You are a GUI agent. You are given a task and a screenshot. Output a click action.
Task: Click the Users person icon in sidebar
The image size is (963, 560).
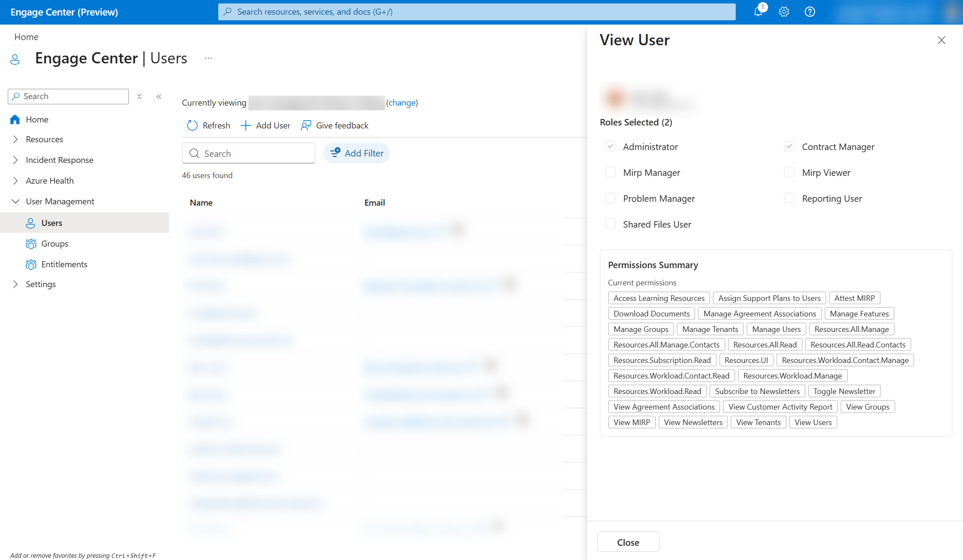pos(30,223)
